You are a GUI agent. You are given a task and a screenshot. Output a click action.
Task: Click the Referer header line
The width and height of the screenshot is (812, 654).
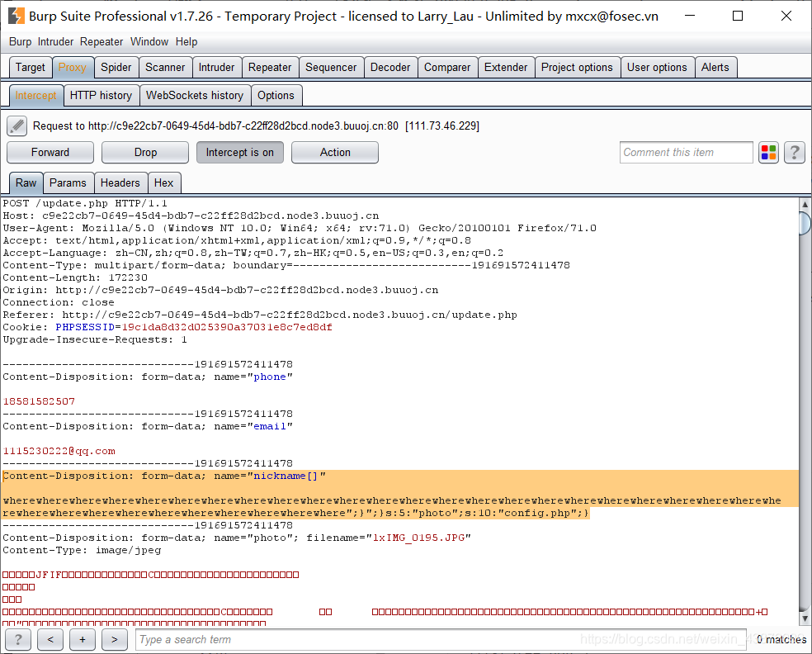click(x=260, y=315)
